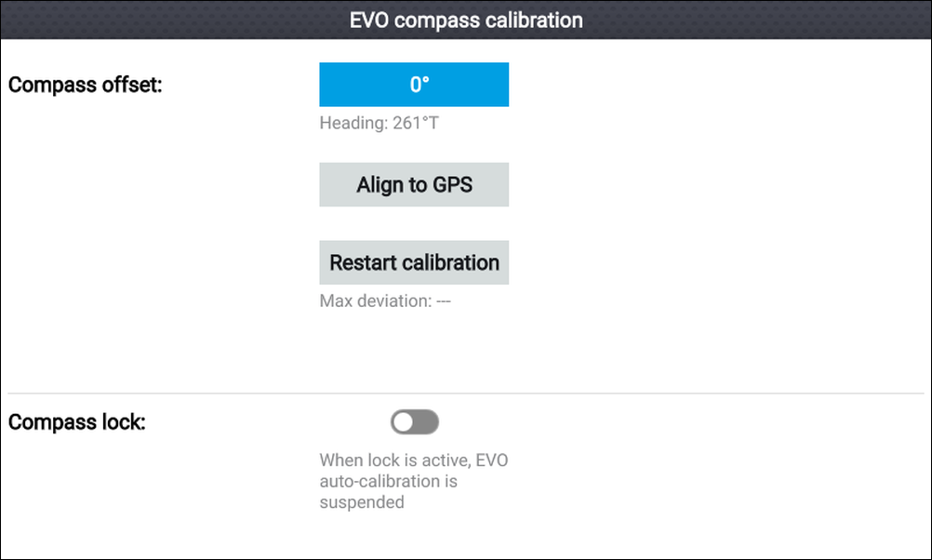Click the white knob of Compass lock toggle
Screen dimensions: 932x560
tap(403, 422)
